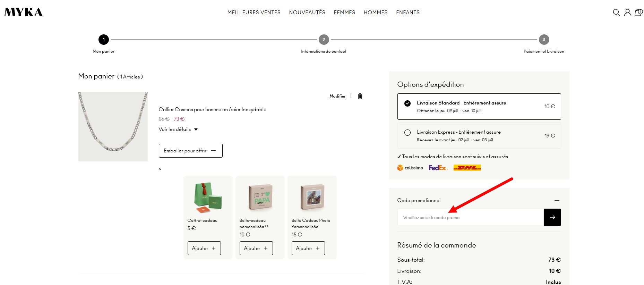Click the promo code input field
This screenshot has width=644, height=285.
tap(470, 217)
